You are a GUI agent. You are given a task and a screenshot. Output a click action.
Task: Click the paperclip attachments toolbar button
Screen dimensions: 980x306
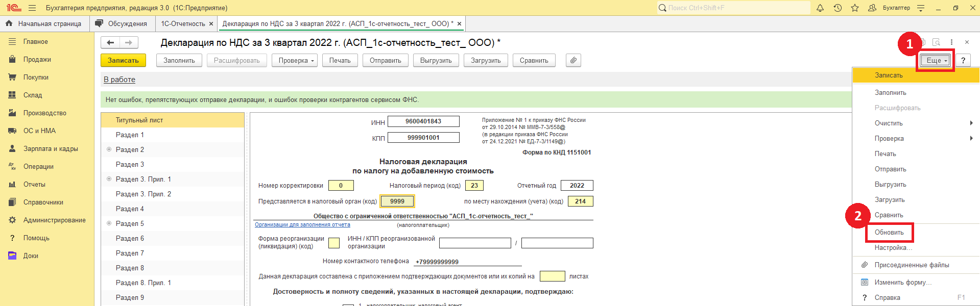click(x=573, y=60)
